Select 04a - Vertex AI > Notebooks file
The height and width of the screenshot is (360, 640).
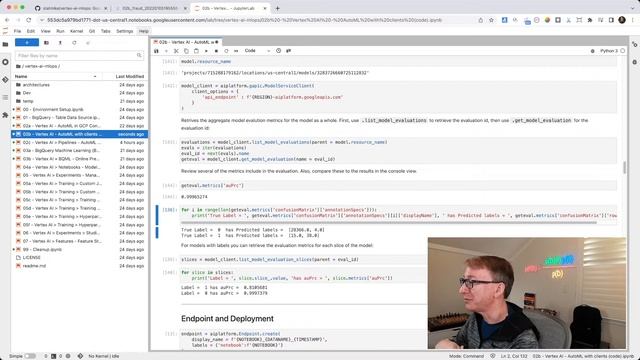(61, 167)
